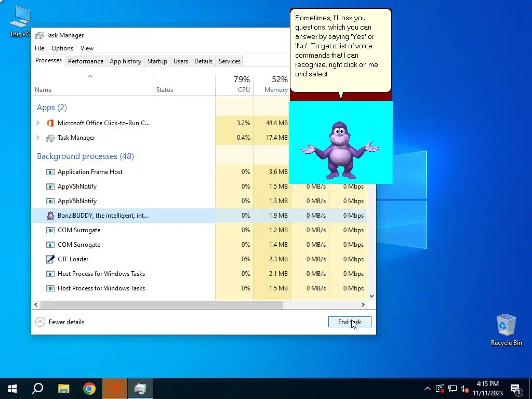Click BonziBUDDY's speech balloon text
532x399 pixels.
tap(337, 46)
